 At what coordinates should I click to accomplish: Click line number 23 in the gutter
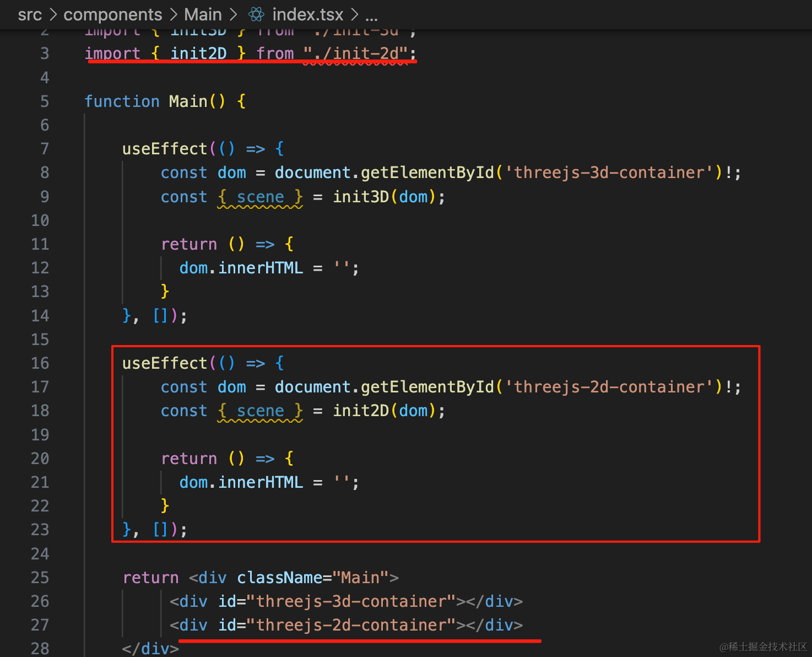point(40,530)
